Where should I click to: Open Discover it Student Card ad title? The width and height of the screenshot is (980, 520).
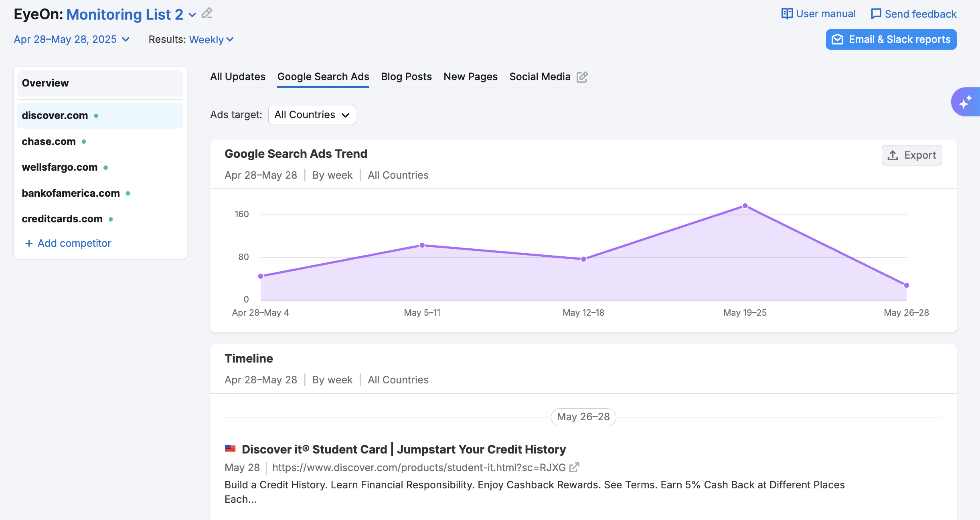[403, 449]
